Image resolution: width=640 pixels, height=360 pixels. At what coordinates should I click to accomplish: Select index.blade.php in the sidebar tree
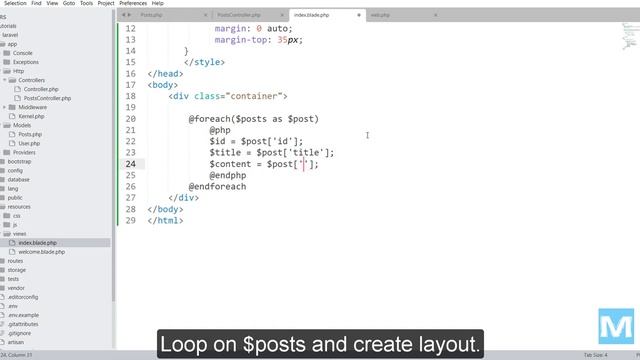pyautogui.click(x=37, y=243)
